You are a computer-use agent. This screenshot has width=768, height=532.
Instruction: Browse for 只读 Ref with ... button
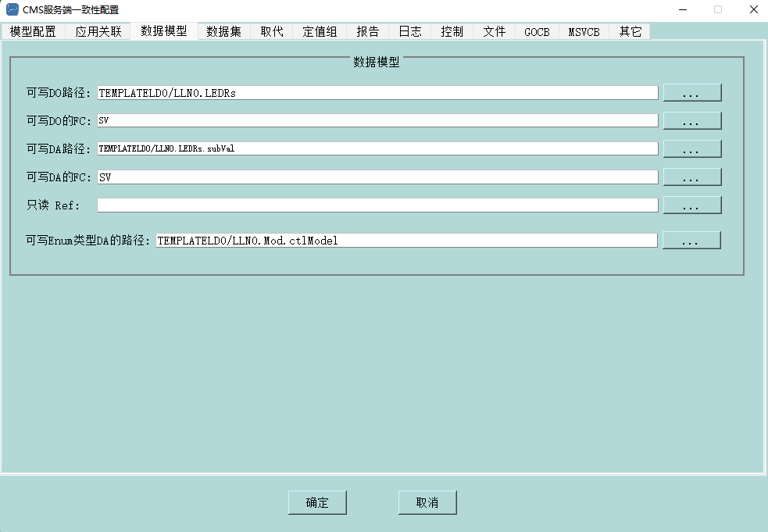coord(692,205)
